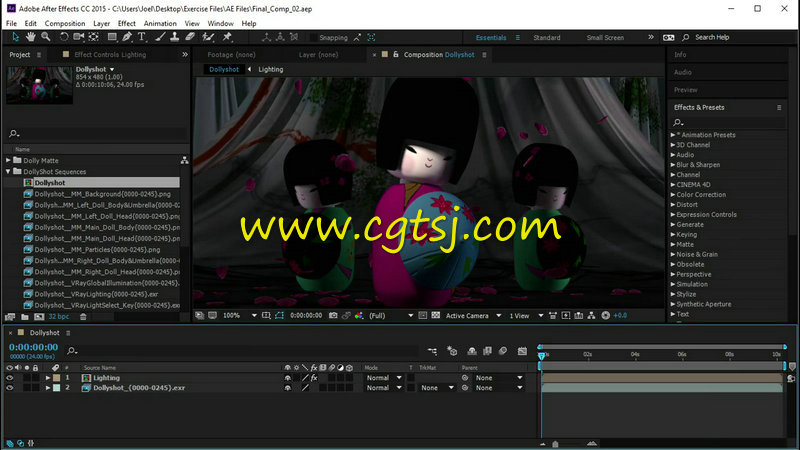Screen dimensions: 800x450
Task: Select the Roto Brush tool
Action: pyautogui.click(x=208, y=37)
